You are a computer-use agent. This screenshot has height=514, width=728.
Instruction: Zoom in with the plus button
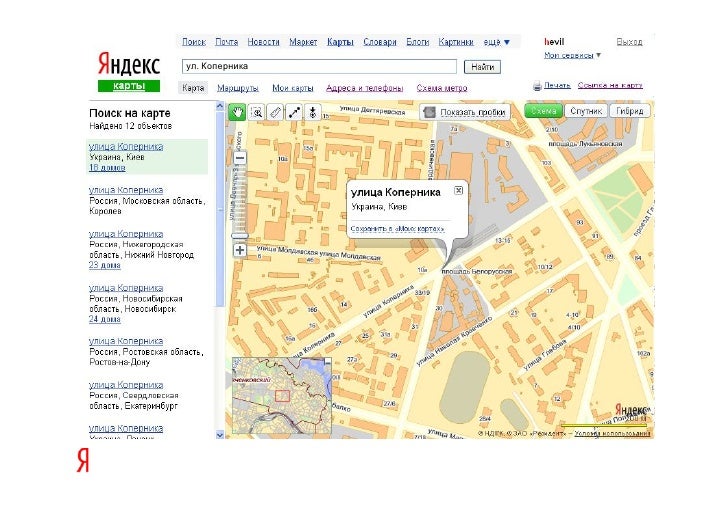pyautogui.click(x=240, y=250)
